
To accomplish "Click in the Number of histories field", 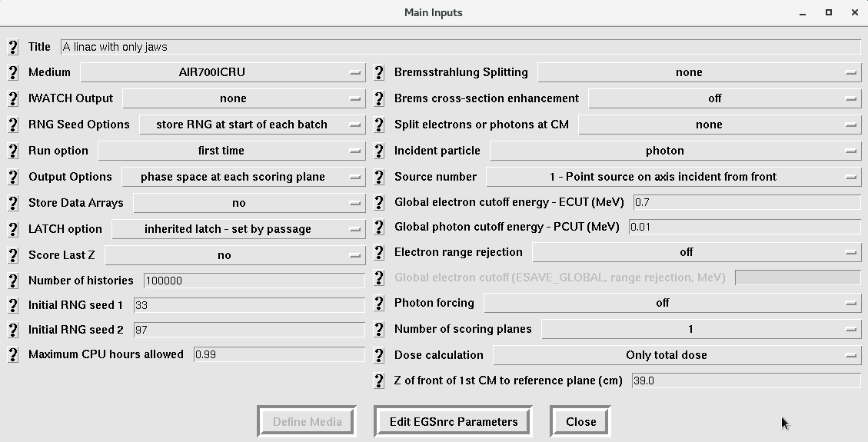I will point(254,281).
